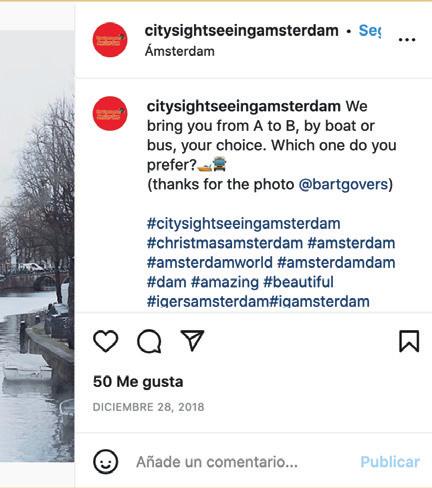432x488 pixels.
Task: Share post with paper plane icon
Action: [192, 340]
